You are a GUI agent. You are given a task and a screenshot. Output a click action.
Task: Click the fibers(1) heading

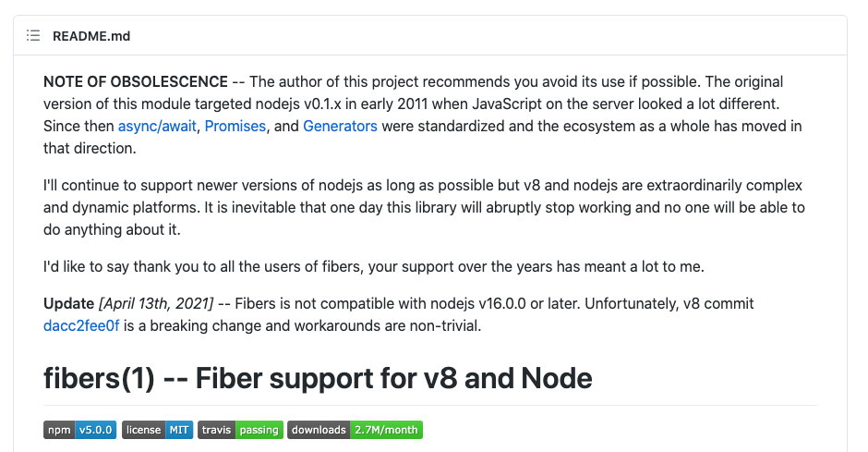click(x=318, y=378)
